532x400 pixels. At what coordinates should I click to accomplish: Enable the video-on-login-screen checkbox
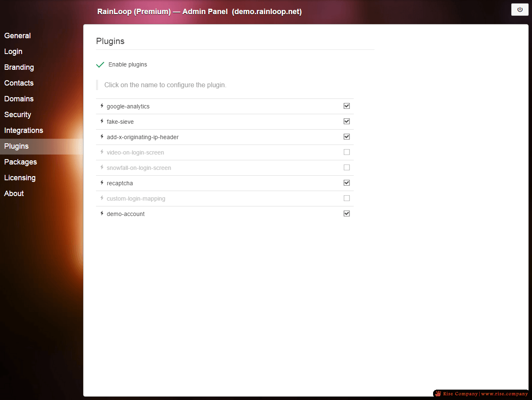(x=347, y=152)
